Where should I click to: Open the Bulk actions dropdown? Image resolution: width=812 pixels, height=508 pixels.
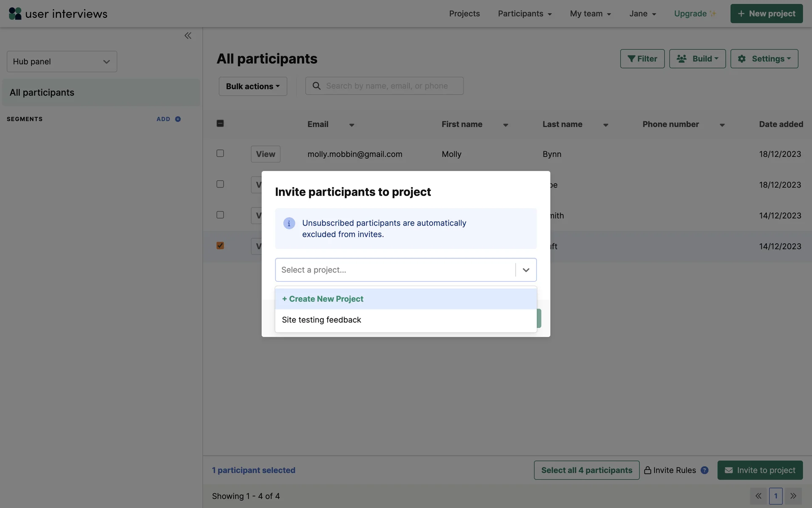[x=252, y=86]
